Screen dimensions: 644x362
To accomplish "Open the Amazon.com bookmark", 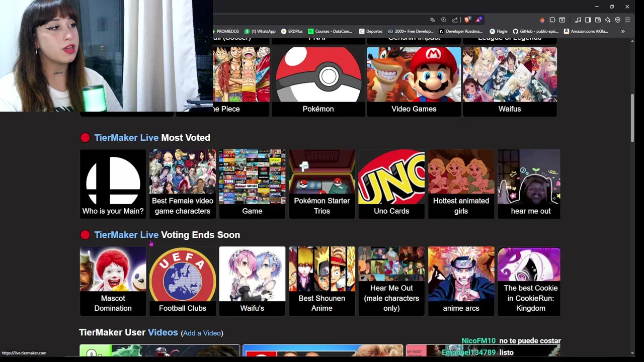I will pos(586,31).
